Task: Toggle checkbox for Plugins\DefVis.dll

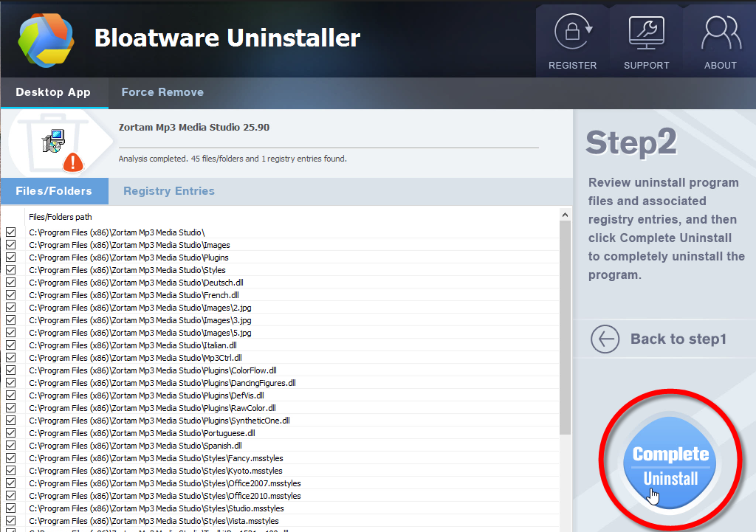Action: [10, 395]
